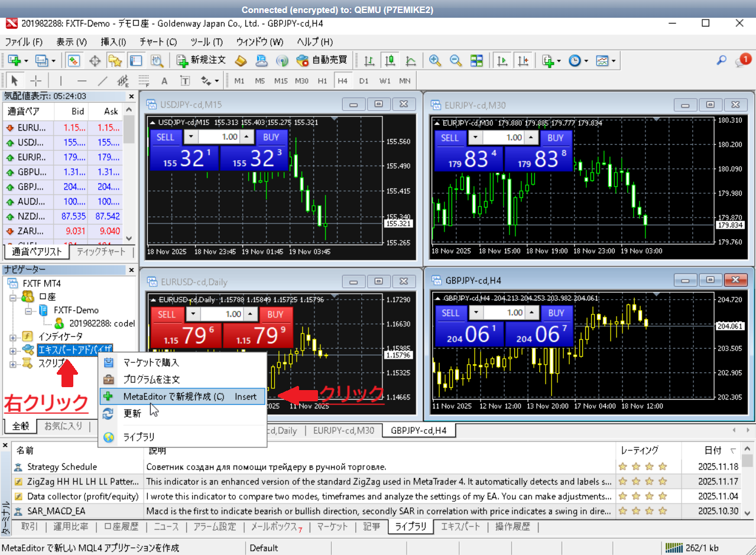This screenshot has width=756, height=555.
Task: Open the chart templates dropdown arrow
Action: click(x=614, y=60)
